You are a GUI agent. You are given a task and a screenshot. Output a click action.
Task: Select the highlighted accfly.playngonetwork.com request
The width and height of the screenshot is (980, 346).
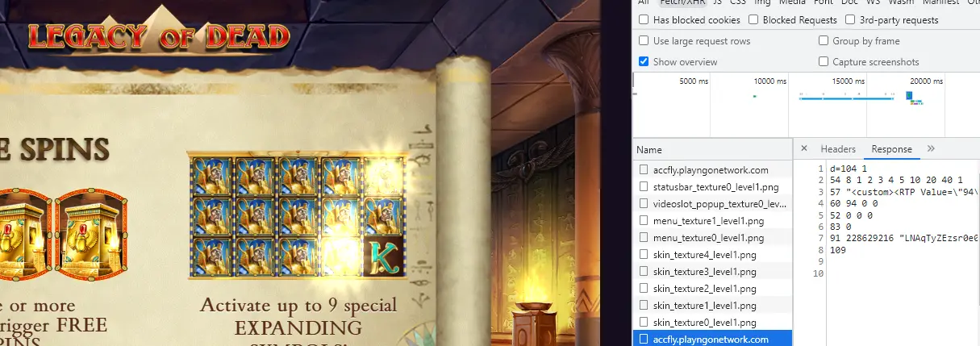click(x=713, y=340)
